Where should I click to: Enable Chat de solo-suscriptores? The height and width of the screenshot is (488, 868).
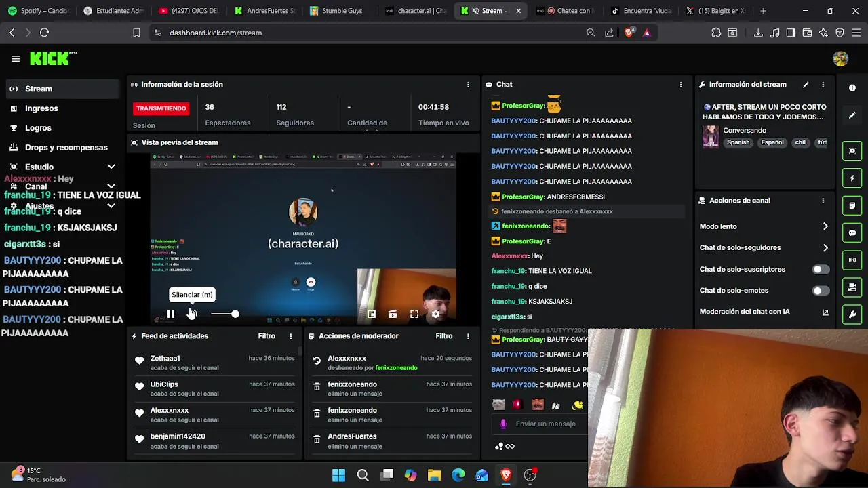821,269
